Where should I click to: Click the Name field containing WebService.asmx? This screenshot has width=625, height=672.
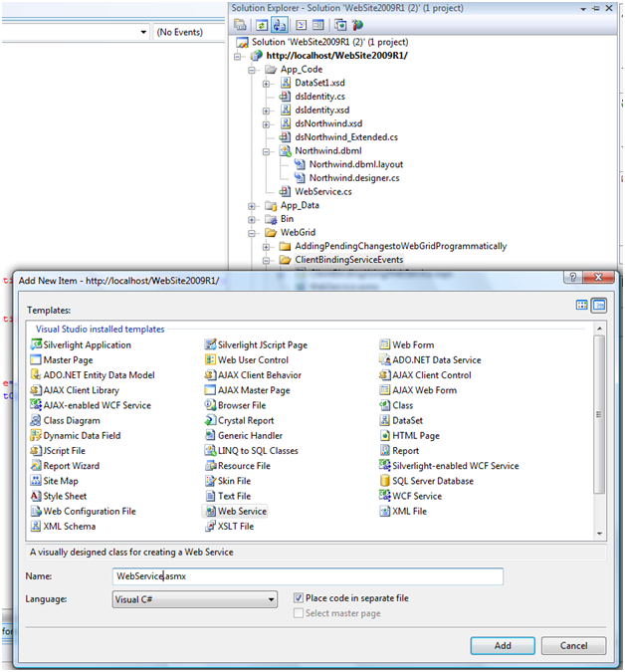point(309,576)
